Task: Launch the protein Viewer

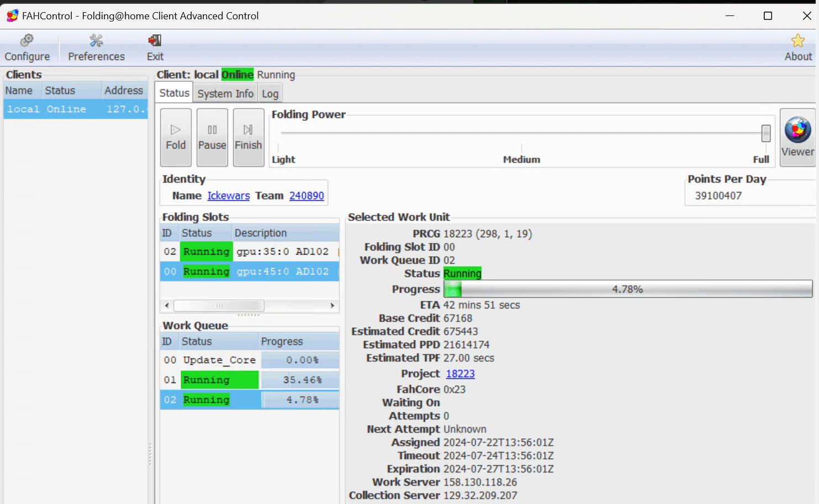Action: (797, 137)
